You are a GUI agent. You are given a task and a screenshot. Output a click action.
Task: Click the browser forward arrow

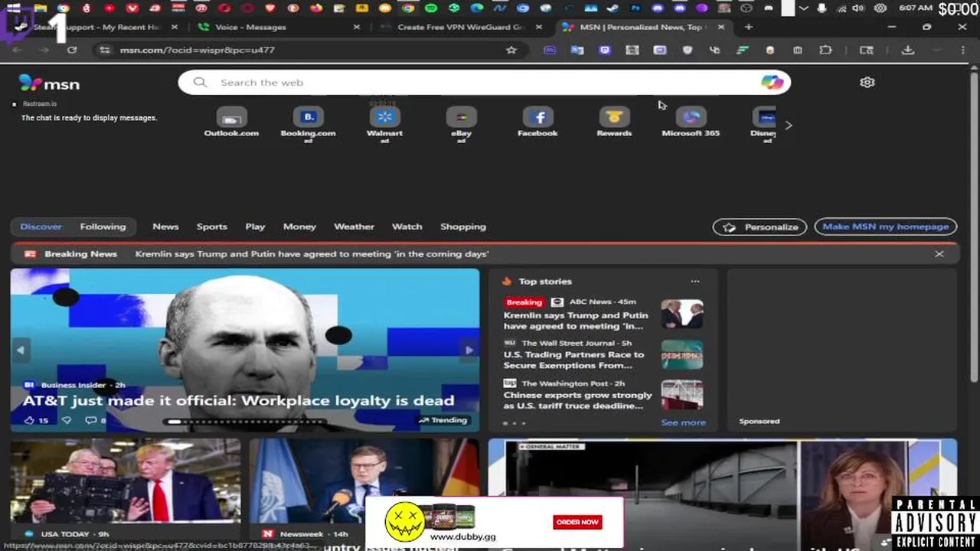point(44,50)
